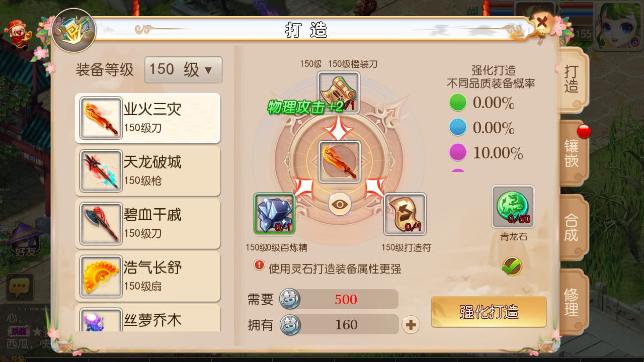Click the 150级百炼精 crystal material slot

pyautogui.click(x=274, y=214)
